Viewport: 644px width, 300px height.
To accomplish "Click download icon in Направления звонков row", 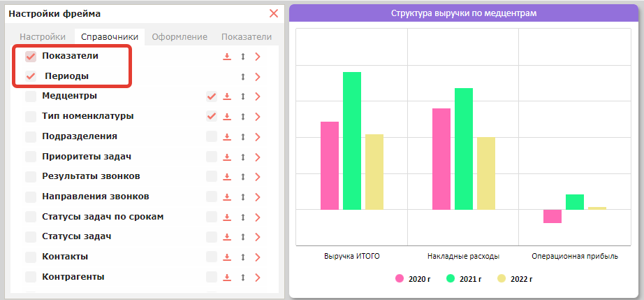I will coord(227,197).
